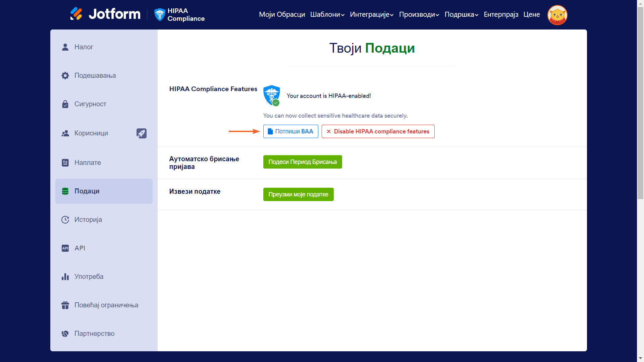Select the Наплате sidebar item
The width and height of the screenshot is (644, 362).
87,163
